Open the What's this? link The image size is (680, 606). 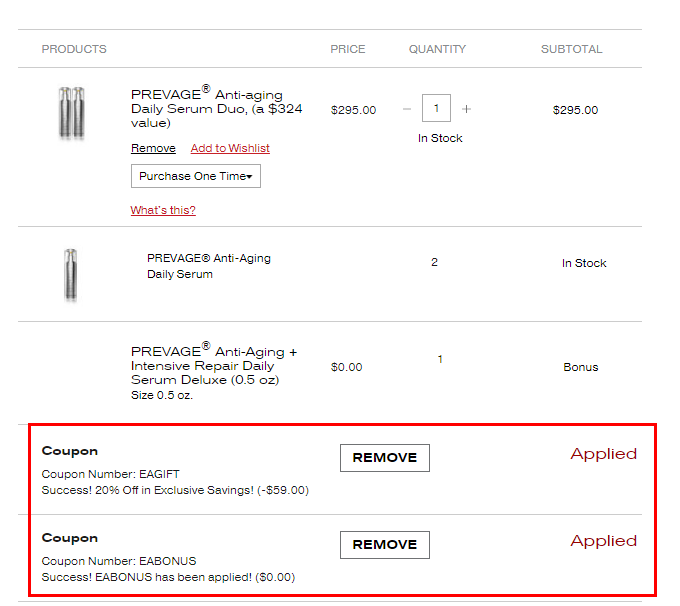pos(163,210)
